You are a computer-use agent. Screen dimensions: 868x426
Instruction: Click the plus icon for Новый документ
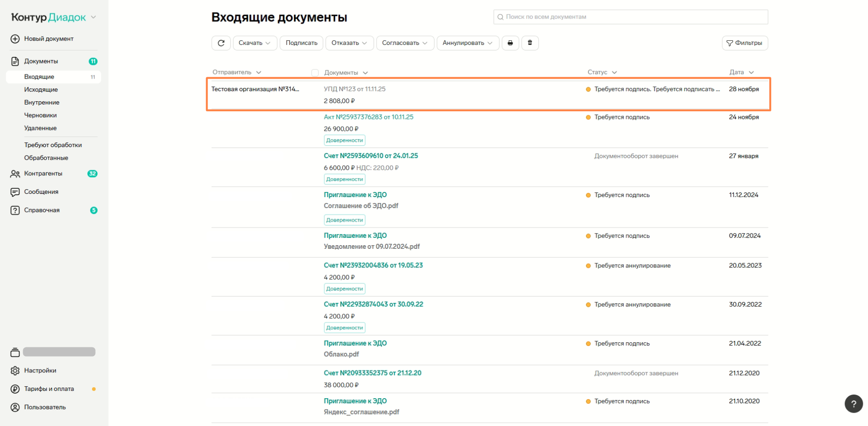point(15,39)
